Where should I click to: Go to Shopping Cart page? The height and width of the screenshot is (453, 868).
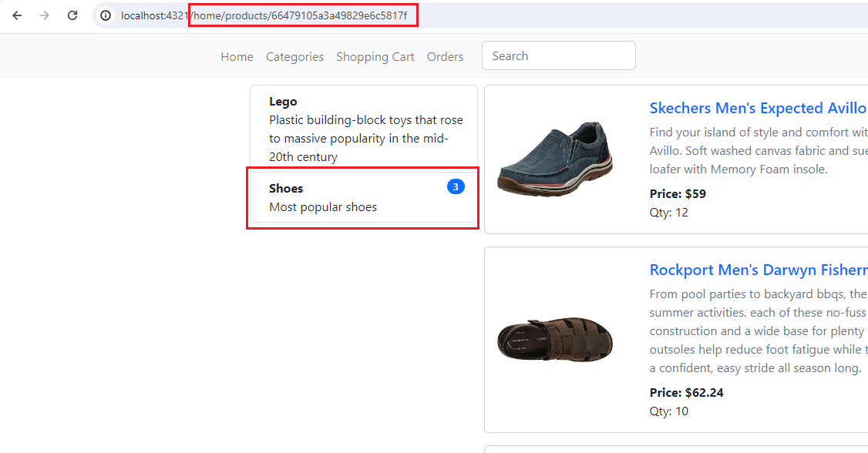pyautogui.click(x=375, y=56)
